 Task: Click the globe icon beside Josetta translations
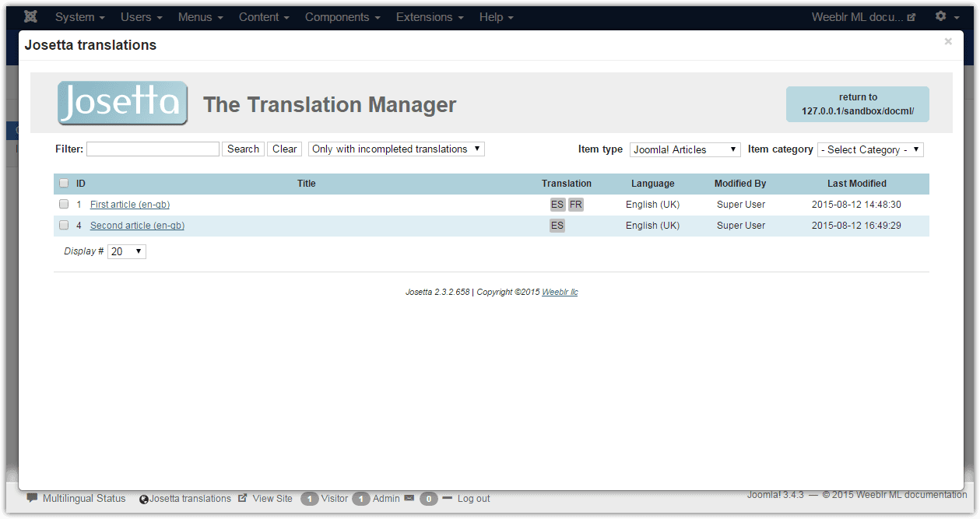click(x=144, y=499)
